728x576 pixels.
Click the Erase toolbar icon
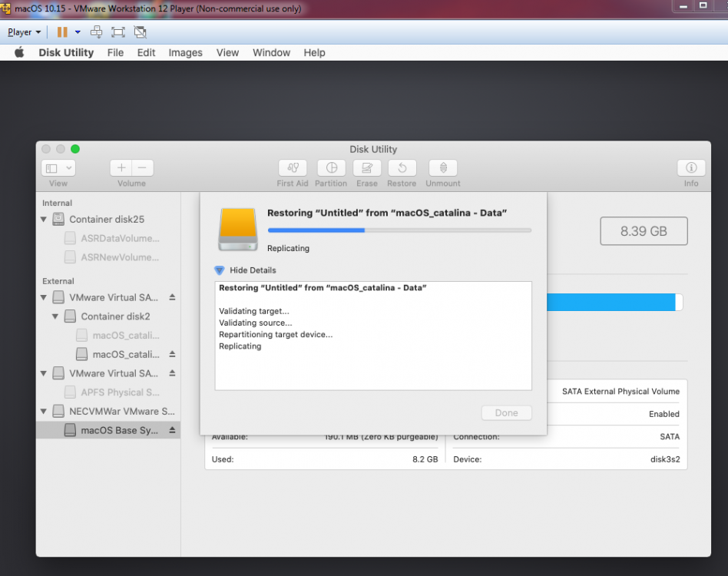tap(367, 168)
